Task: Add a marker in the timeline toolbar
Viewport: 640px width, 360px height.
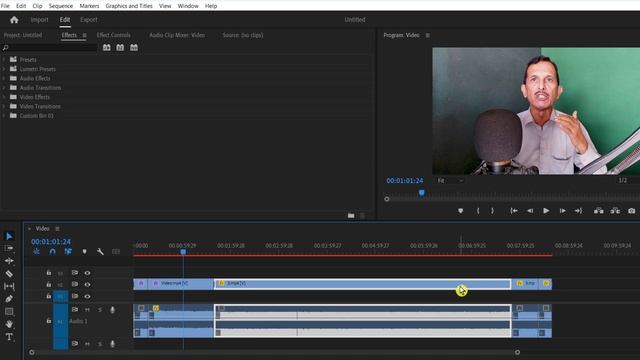Action: [84, 251]
